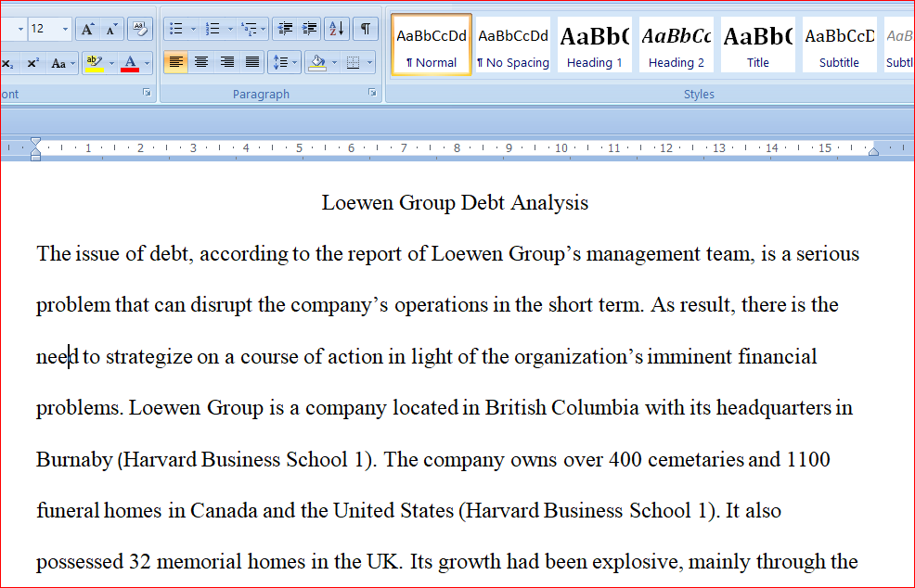915x588 pixels.
Task: Decrease the paragraph indent
Action: point(285,29)
